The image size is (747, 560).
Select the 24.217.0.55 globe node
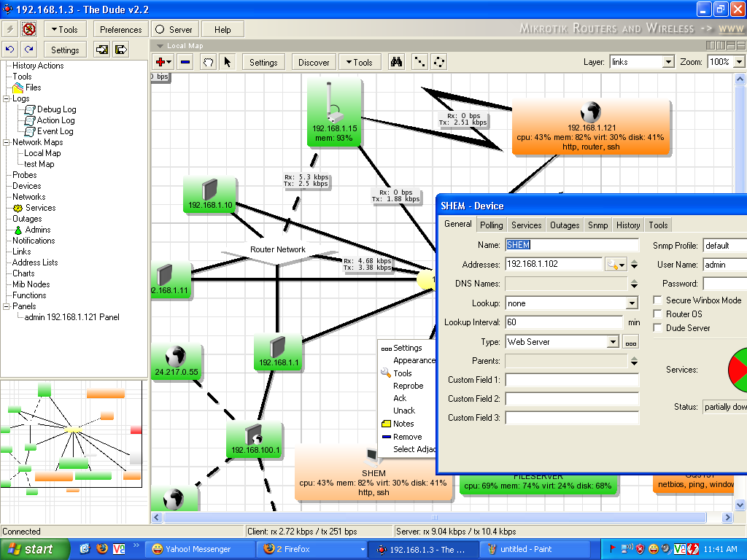tap(176, 362)
